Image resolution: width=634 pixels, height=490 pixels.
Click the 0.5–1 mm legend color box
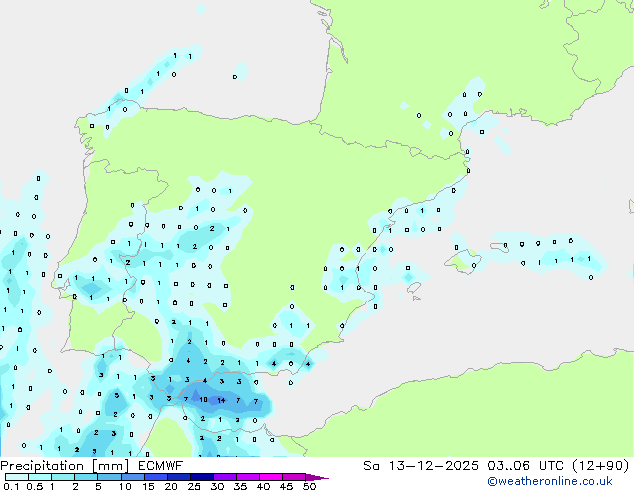[40, 477]
